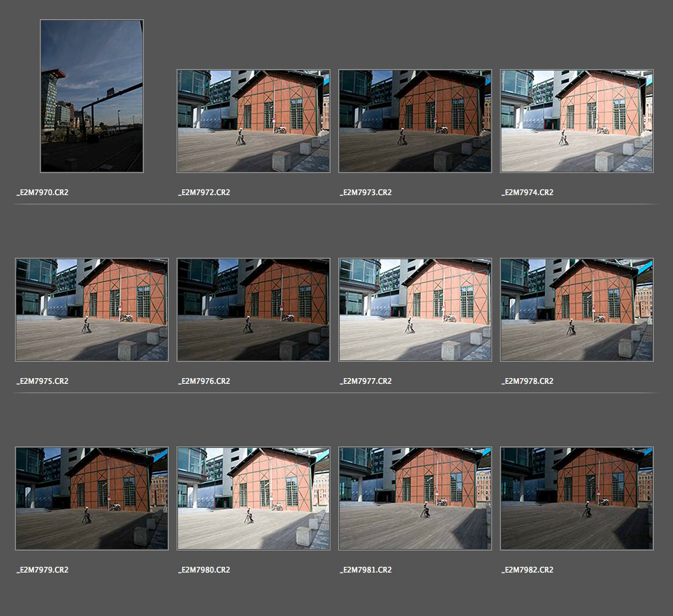The image size is (673, 616).
Task: Select the _E2M7977.CR2 filename text
Action: [x=366, y=381]
